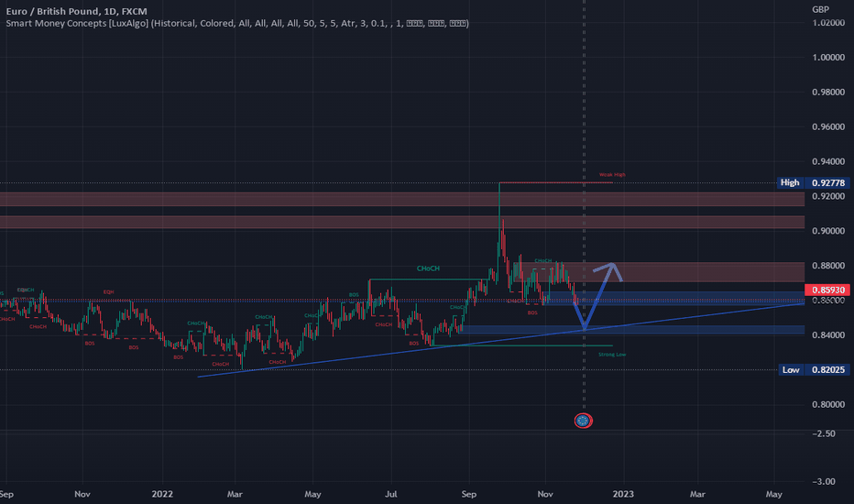The image size is (854, 504).
Task: Click the 0.88000 price axis label
Action: (x=827, y=266)
